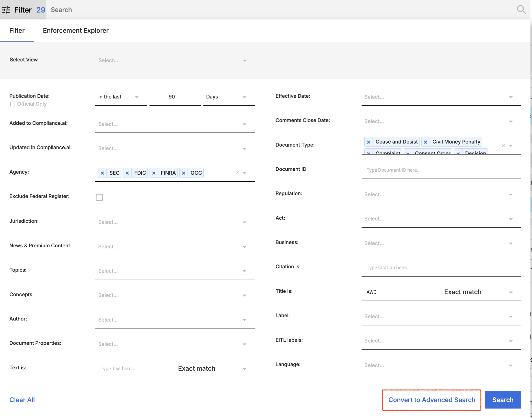Click the Document ID input field
This screenshot has height=418, width=532.
click(x=441, y=170)
